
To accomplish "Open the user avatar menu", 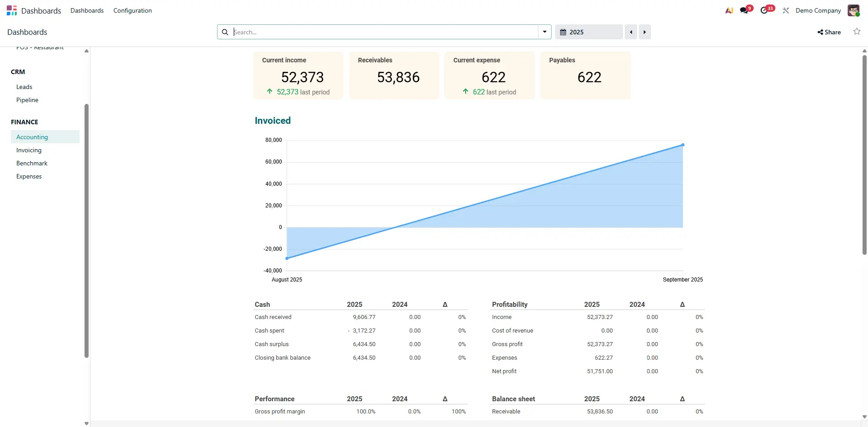I will 853,10.
